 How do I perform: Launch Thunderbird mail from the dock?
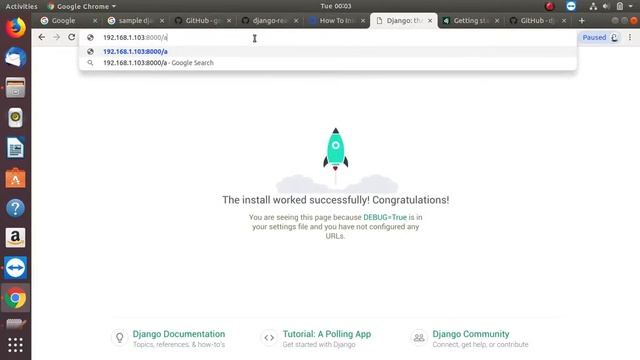(x=16, y=58)
